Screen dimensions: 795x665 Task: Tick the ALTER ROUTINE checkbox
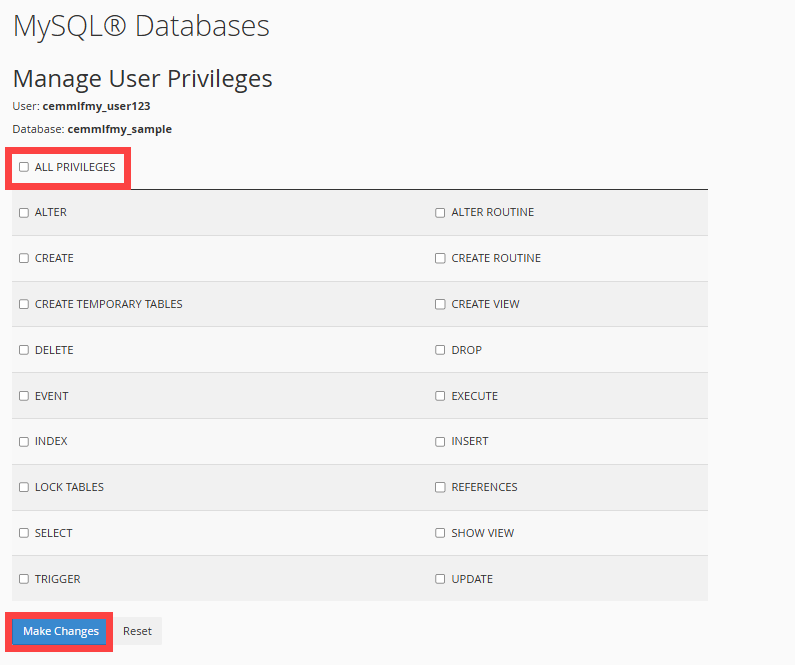pos(440,213)
